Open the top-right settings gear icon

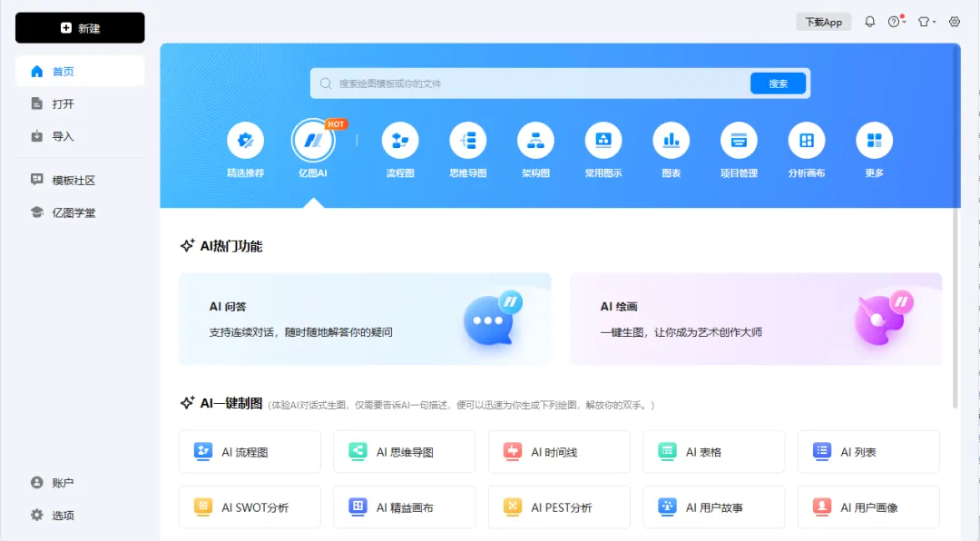[955, 22]
